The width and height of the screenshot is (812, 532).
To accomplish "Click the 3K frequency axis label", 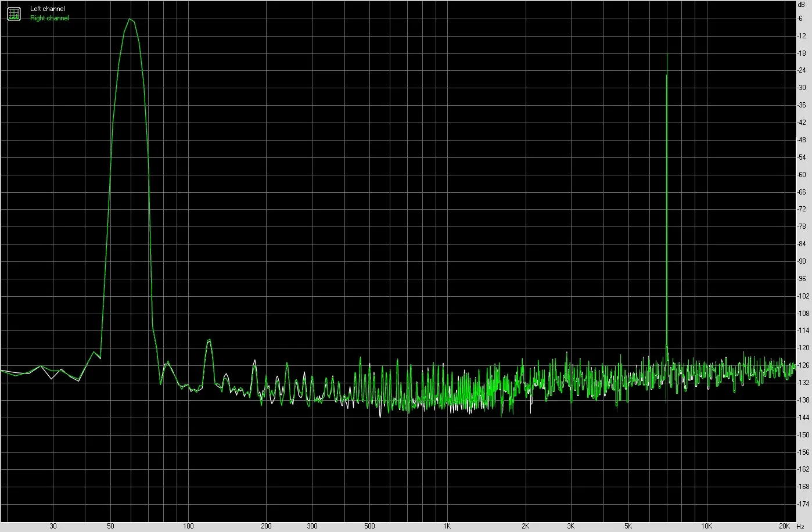I will (x=571, y=526).
